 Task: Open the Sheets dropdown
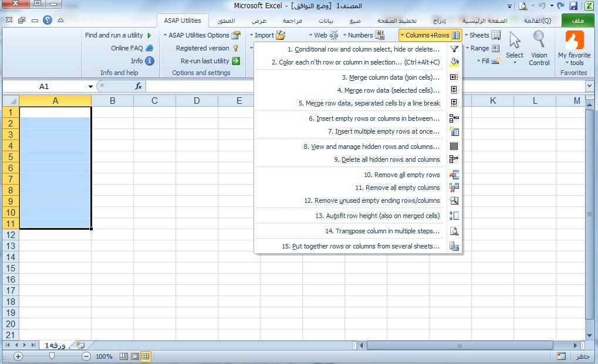(482, 35)
